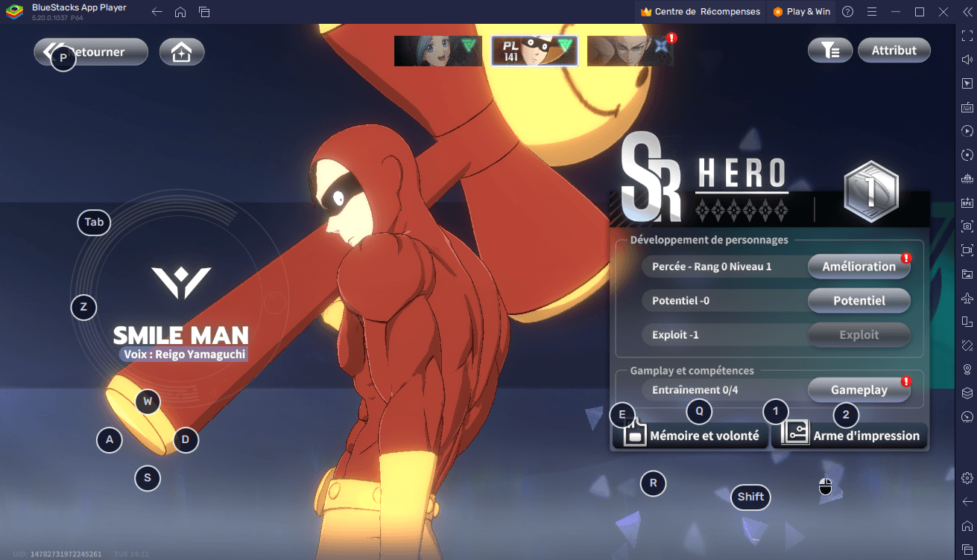
Task: Click home icon at sidebar bottom
Action: (967, 525)
